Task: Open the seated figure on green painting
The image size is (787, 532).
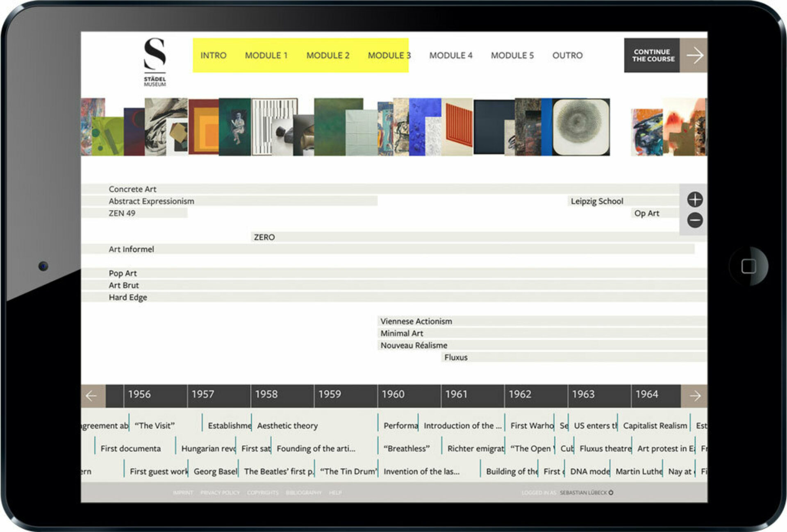Action: click(x=235, y=127)
